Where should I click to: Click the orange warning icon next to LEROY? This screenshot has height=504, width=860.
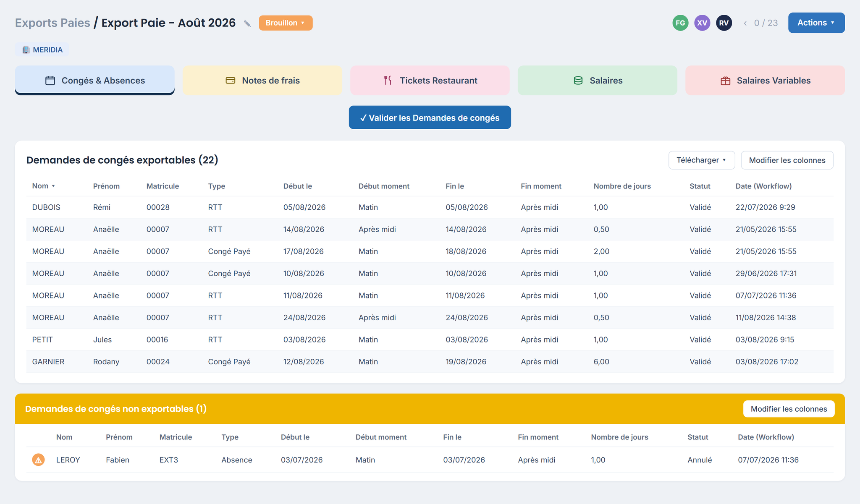[38, 460]
